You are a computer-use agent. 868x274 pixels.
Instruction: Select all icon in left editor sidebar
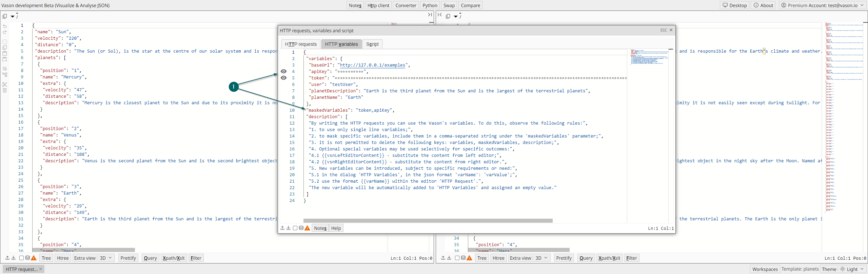5,42
